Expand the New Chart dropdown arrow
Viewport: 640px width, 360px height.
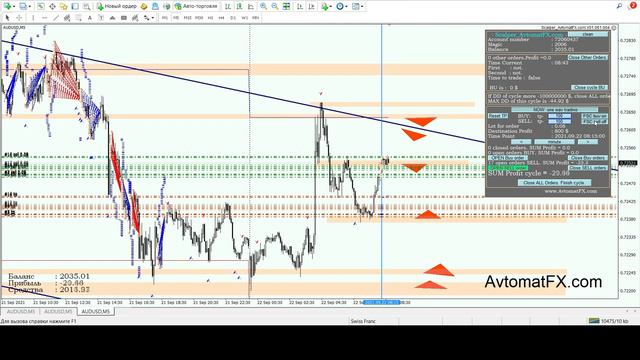tap(14, 6)
